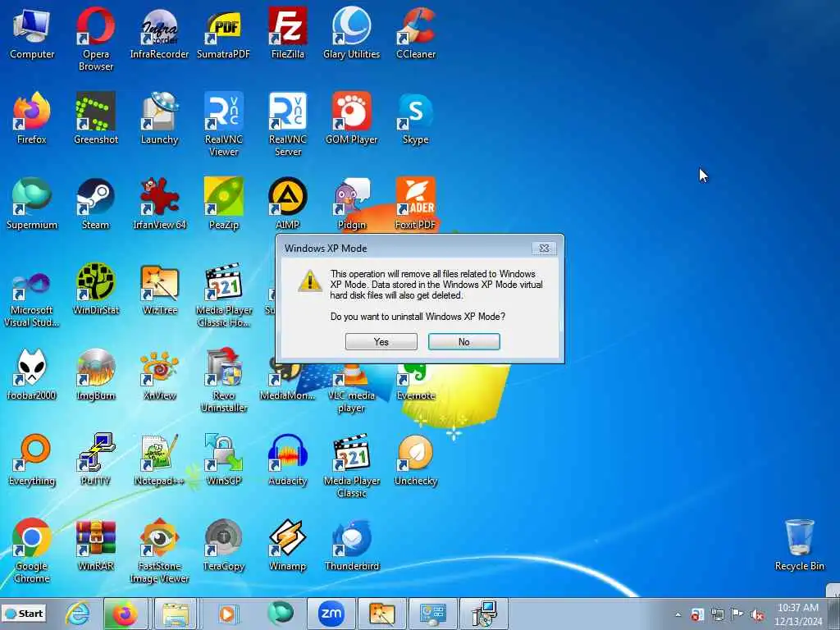Select the PeaZip shortcut
The height and width of the screenshot is (630, 840).
click(223, 203)
